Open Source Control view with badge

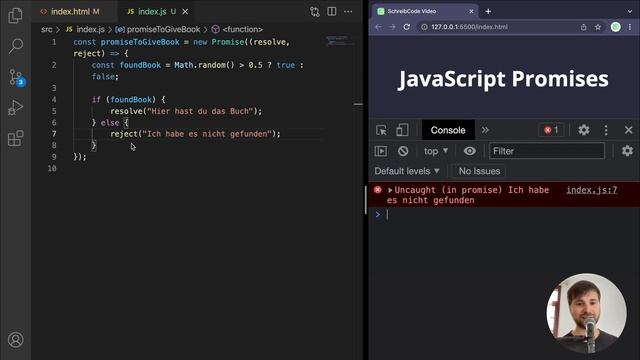[x=16, y=77]
